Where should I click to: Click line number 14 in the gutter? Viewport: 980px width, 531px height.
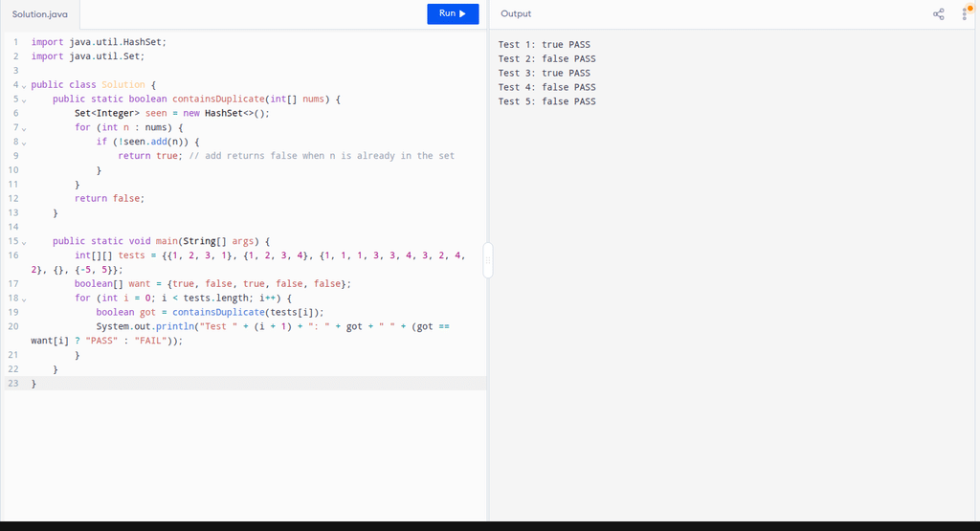pos(13,227)
